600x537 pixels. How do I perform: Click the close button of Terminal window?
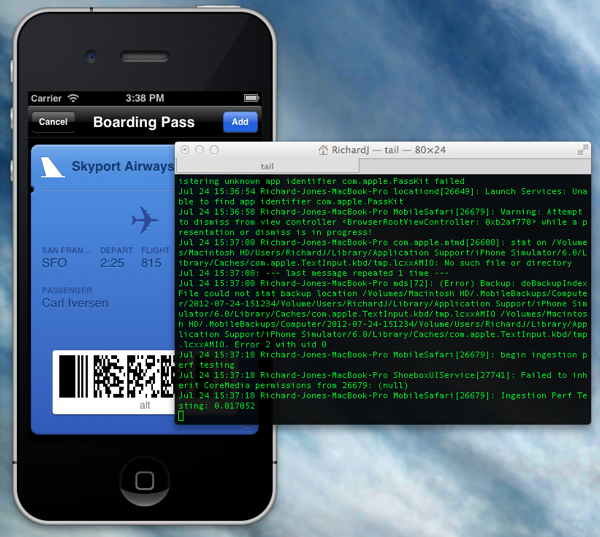click(185, 150)
